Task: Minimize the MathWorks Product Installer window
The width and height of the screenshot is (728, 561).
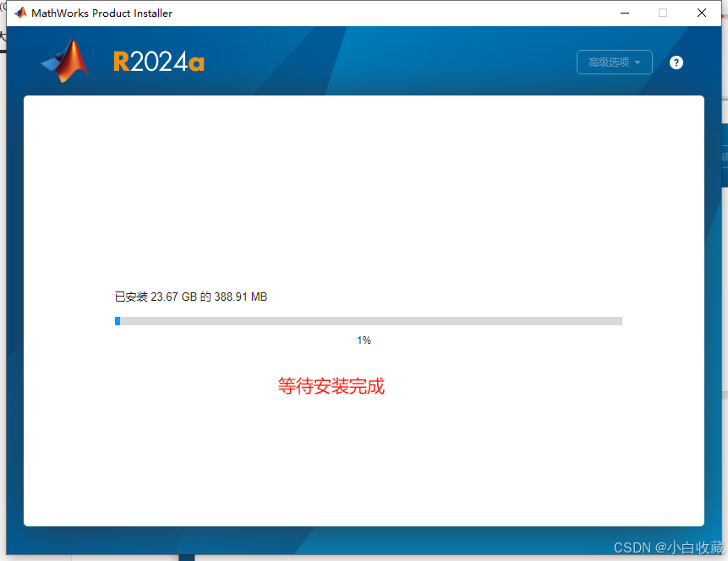Action: [x=625, y=13]
